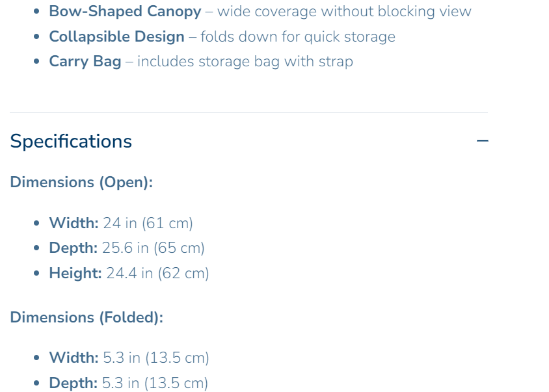Click the Collapsible Design feature label
This screenshot has height=392, width=549.
(x=116, y=36)
